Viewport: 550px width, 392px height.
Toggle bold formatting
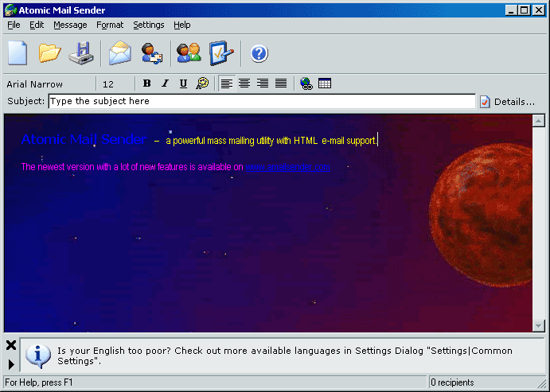click(x=147, y=83)
